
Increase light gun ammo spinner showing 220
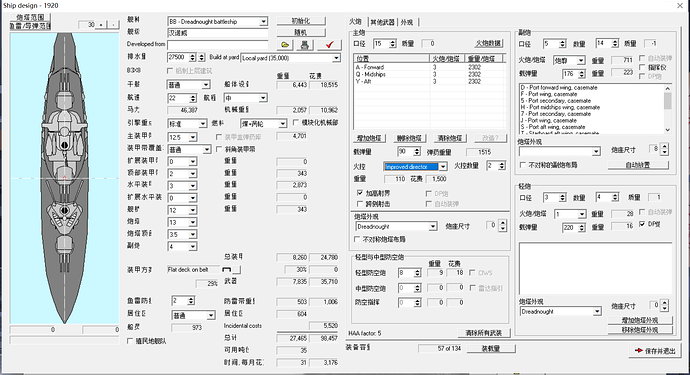[x=582, y=225]
